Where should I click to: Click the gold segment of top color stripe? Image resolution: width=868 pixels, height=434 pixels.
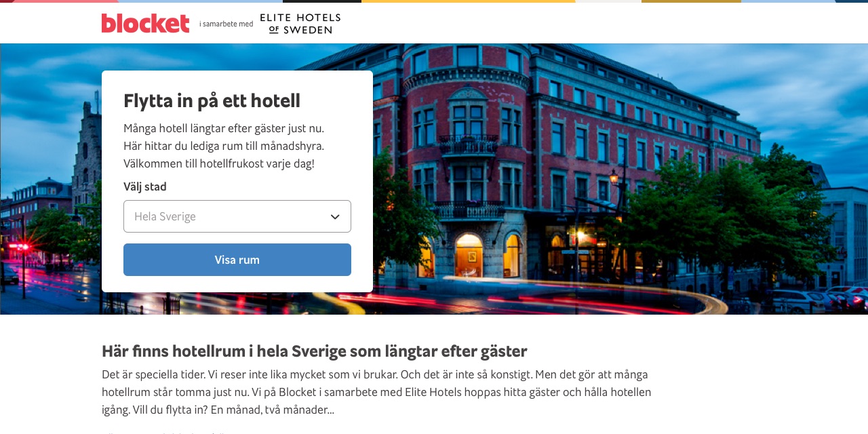pos(691,1)
